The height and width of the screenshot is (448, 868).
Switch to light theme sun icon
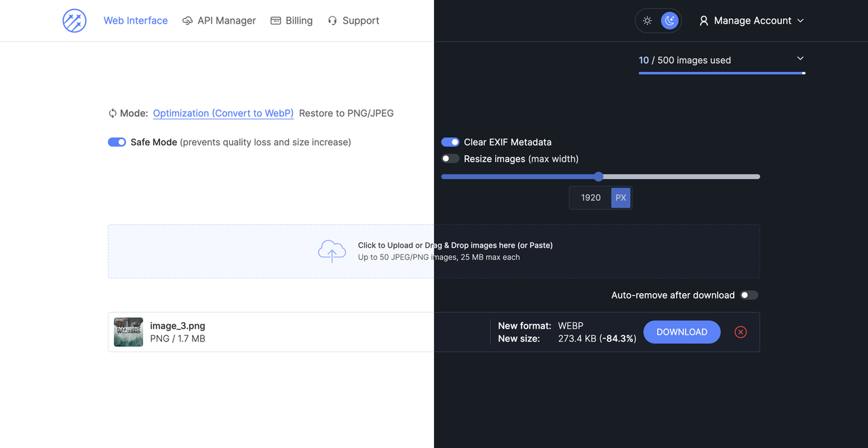tap(648, 21)
